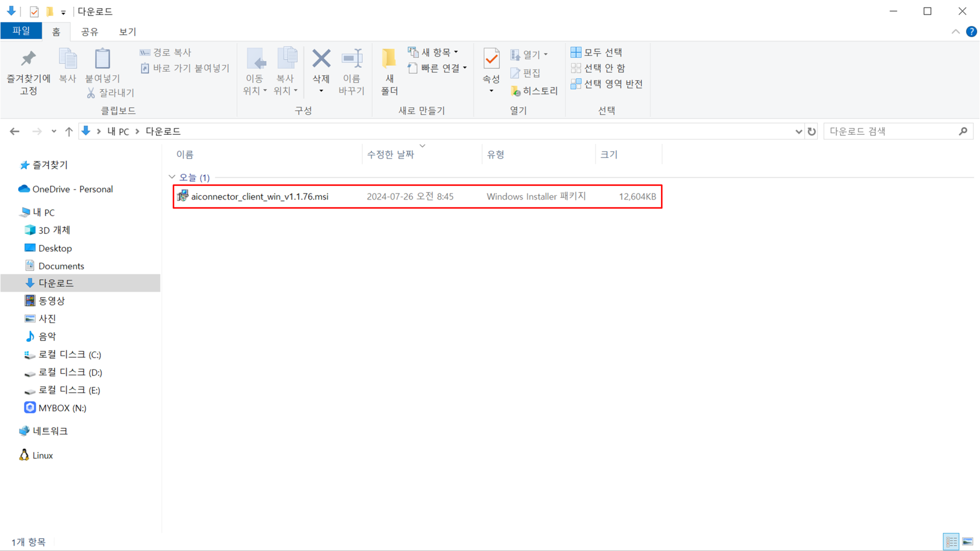Image resolution: width=980 pixels, height=551 pixels.
Task: Collapse the Today (오늘) group
Action: pyautogui.click(x=172, y=177)
